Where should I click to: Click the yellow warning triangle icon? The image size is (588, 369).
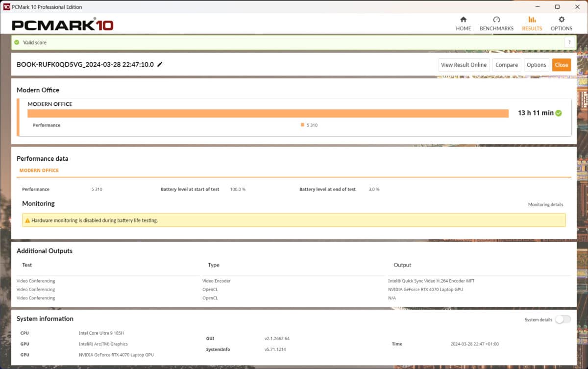(27, 221)
